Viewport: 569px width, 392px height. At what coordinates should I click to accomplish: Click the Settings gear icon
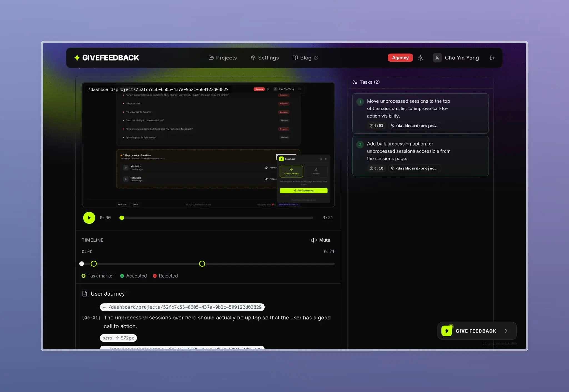coord(253,58)
